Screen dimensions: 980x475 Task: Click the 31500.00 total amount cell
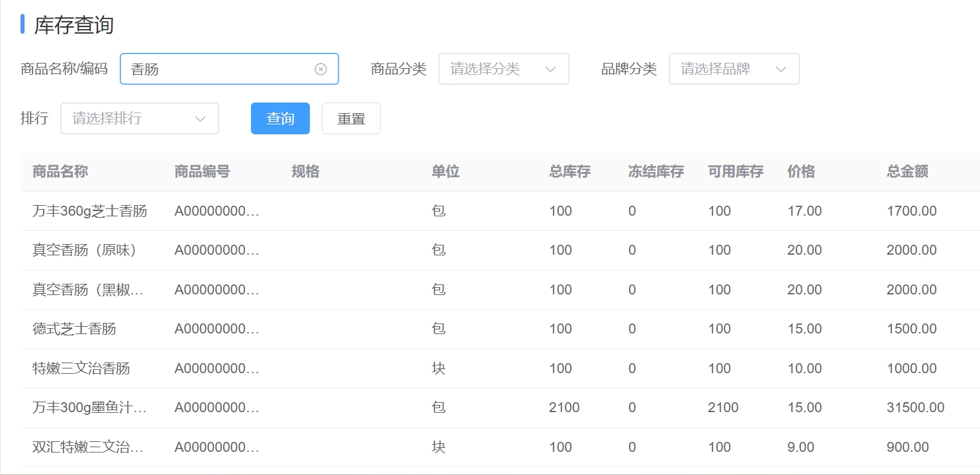[915, 408]
